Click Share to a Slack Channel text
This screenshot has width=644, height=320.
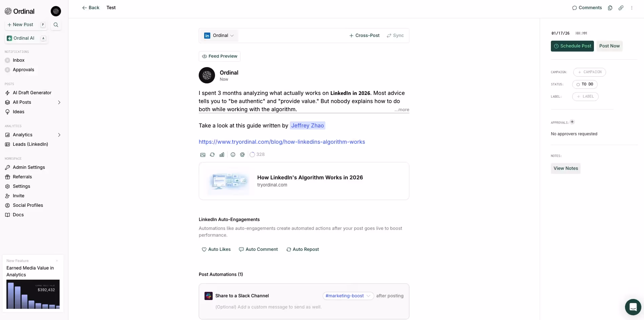coord(242,296)
